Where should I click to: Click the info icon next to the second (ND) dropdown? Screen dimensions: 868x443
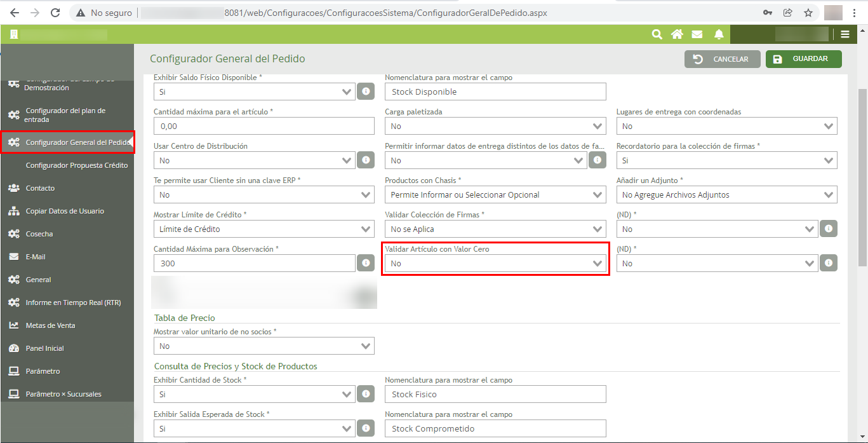[828, 263]
